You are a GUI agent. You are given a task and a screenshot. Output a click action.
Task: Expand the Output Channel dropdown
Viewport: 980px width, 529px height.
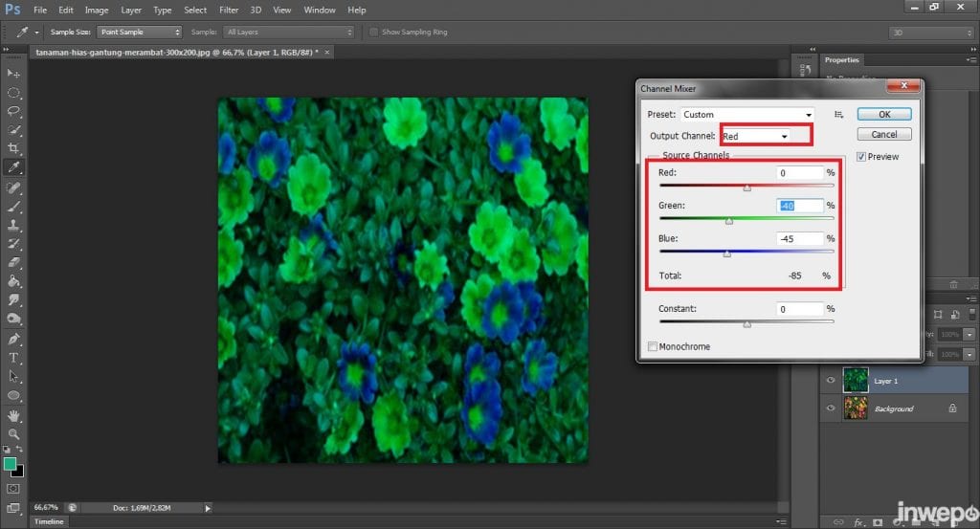[757, 137]
